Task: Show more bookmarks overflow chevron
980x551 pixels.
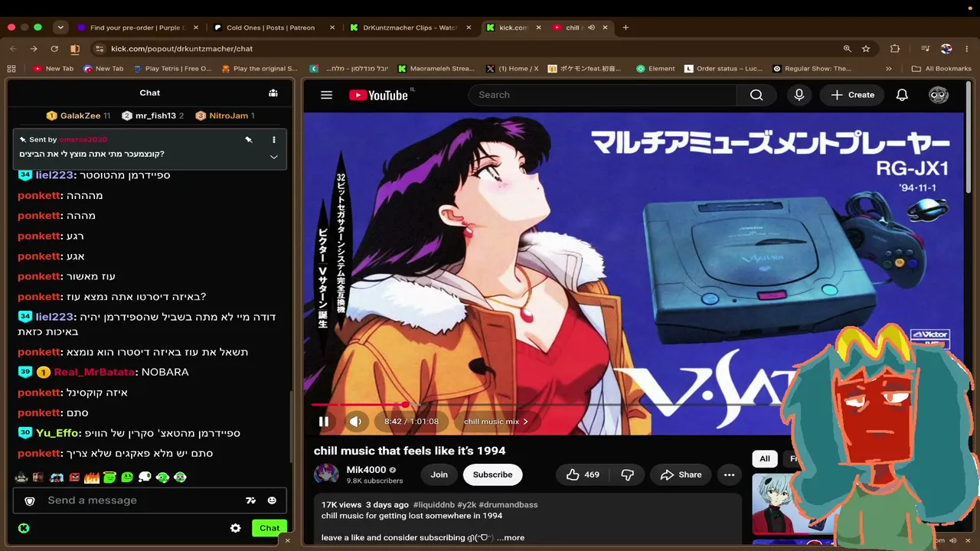Action: click(888, 68)
